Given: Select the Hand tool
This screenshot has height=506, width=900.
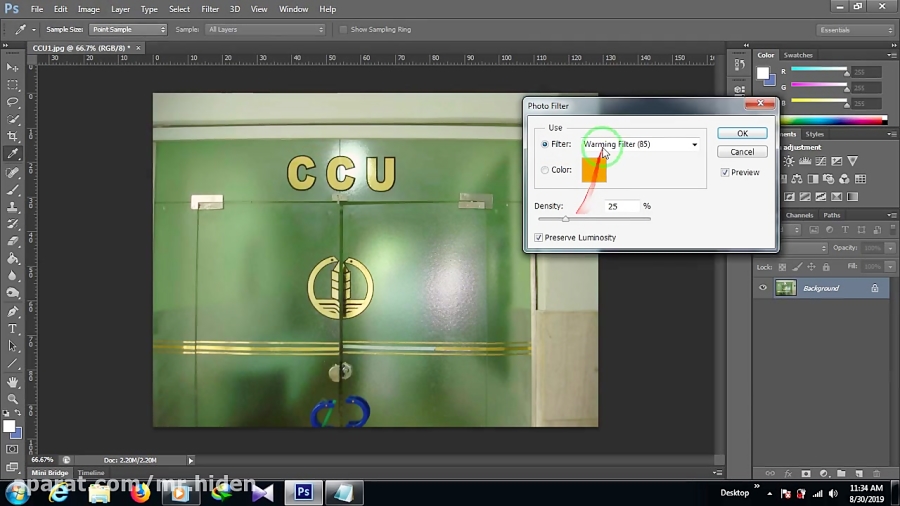Looking at the screenshot, I should pyautogui.click(x=13, y=382).
